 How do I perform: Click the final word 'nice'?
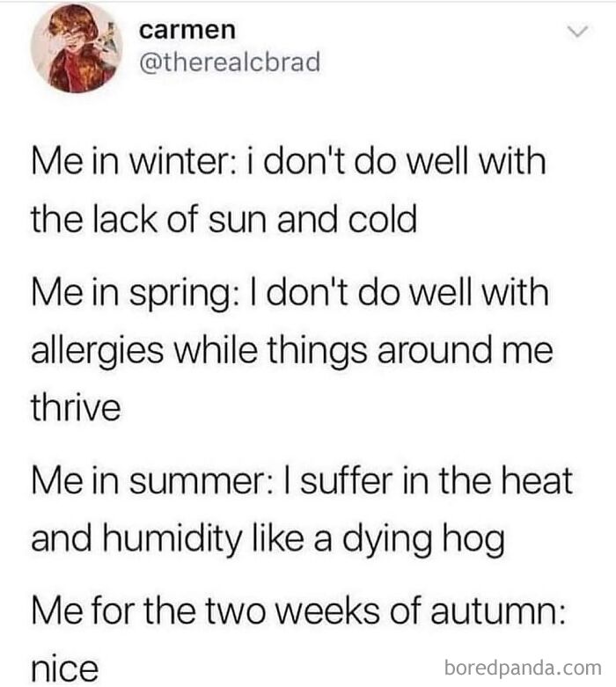pyautogui.click(x=65, y=669)
